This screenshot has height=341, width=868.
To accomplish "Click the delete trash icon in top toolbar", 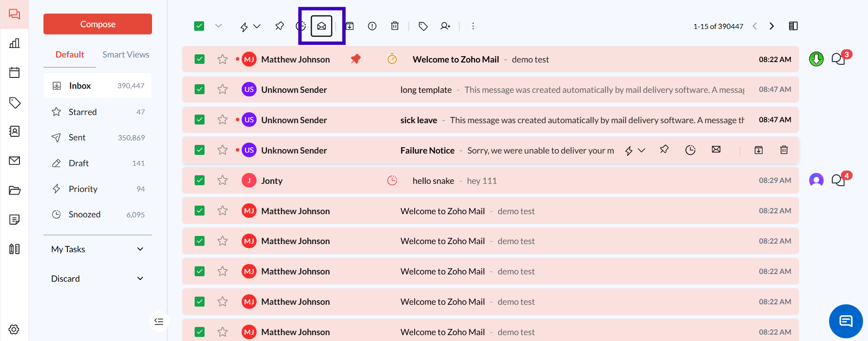I will pyautogui.click(x=395, y=26).
